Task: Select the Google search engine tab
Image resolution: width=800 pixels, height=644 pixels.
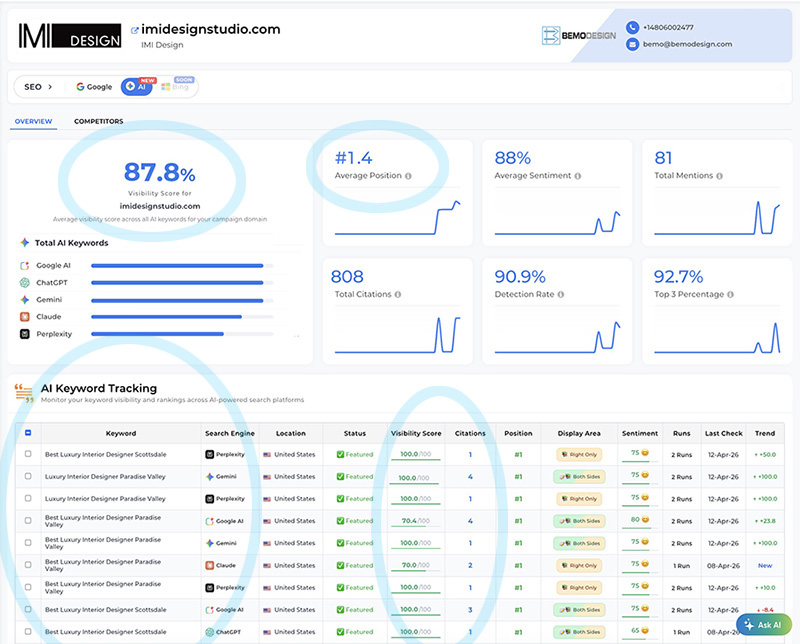Action: click(94, 87)
